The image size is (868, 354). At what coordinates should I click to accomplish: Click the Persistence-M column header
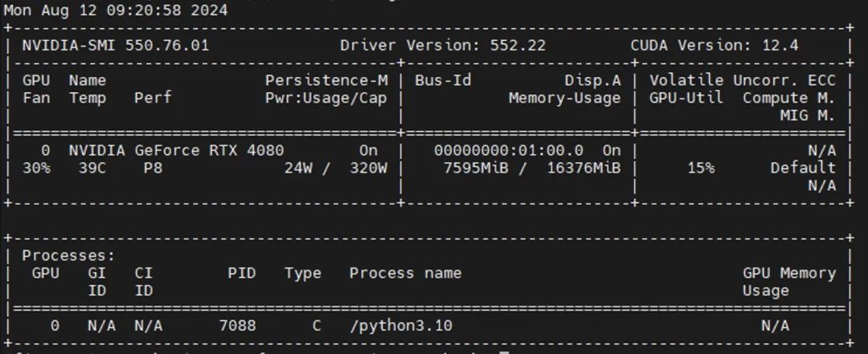pyautogui.click(x=326, y=80)
